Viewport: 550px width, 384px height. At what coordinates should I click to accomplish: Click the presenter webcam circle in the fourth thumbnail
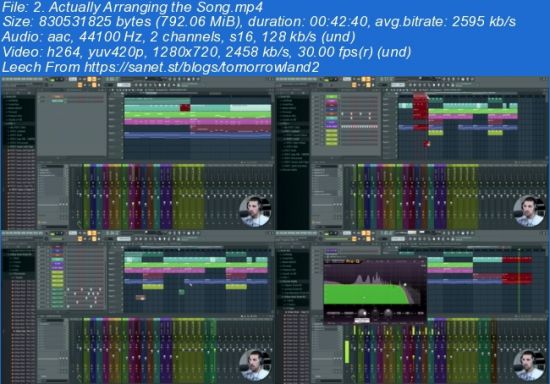(x=529, y=365)
